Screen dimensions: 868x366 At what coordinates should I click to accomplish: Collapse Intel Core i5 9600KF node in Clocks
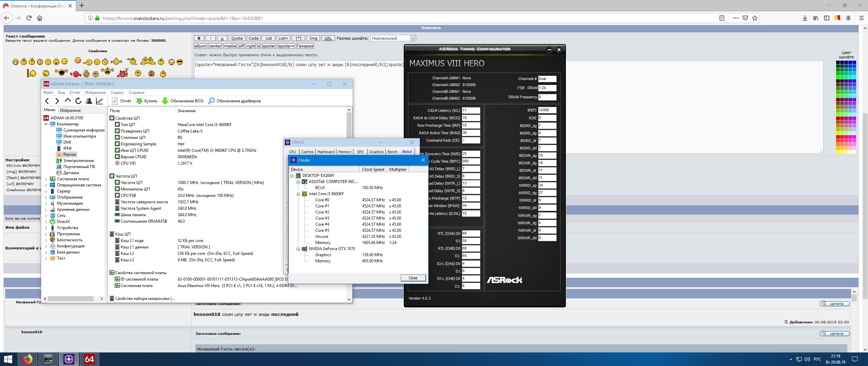tap(298, 194)
